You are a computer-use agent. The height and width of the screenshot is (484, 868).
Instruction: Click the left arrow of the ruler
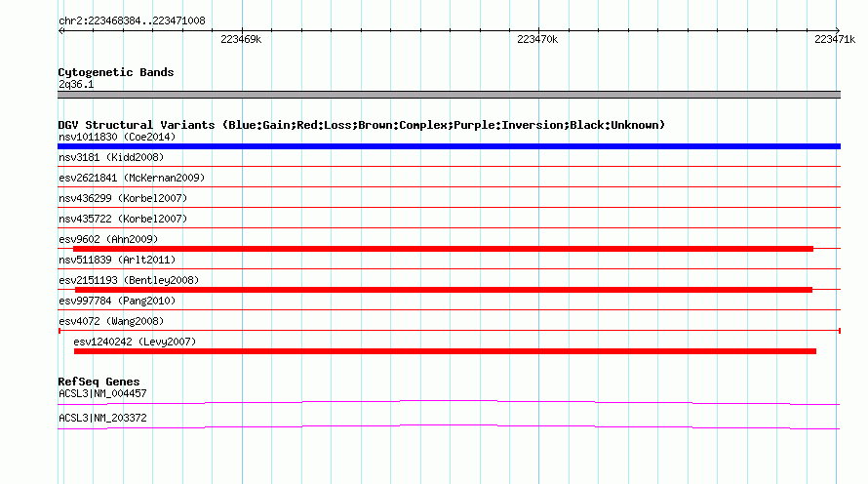(60, 30)
